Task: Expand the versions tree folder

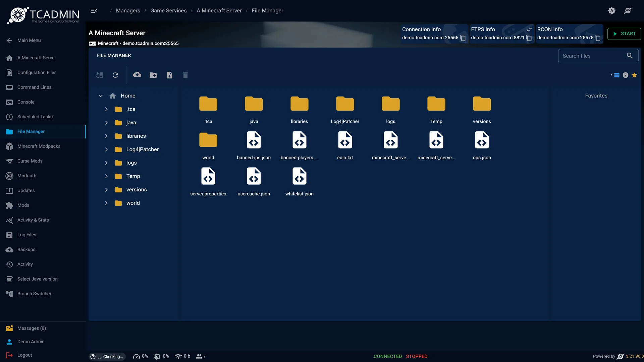Action: point(106,190)
